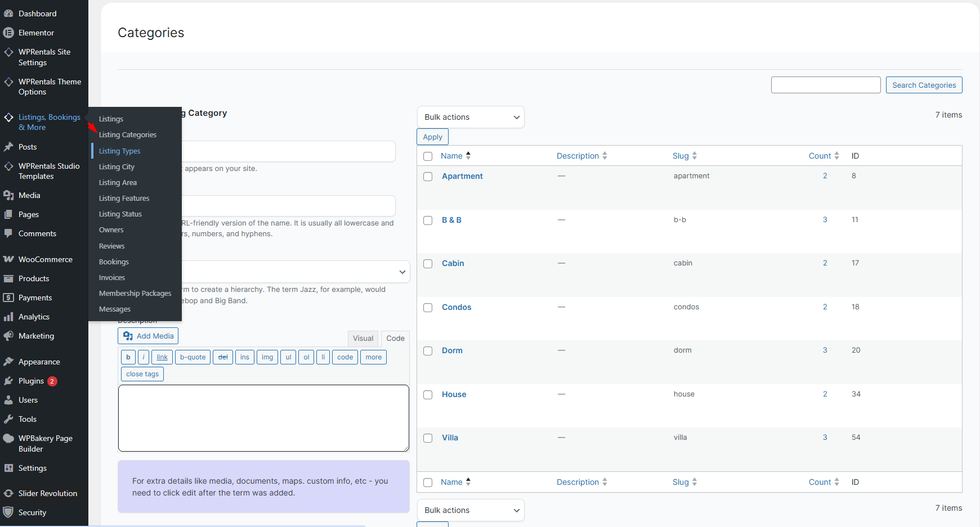
Task: Click the WooCommerce logo icon
Action: pos(8,259)
